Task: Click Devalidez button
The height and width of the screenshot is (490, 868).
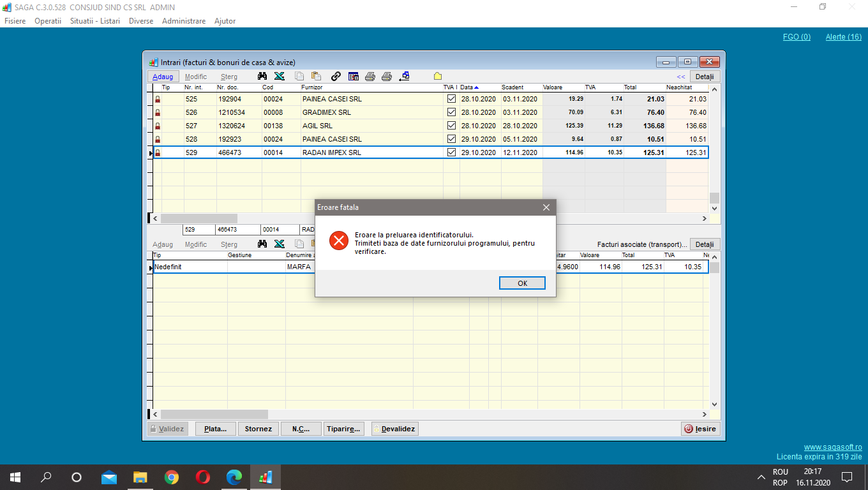Action: click(x=395, y=429)
